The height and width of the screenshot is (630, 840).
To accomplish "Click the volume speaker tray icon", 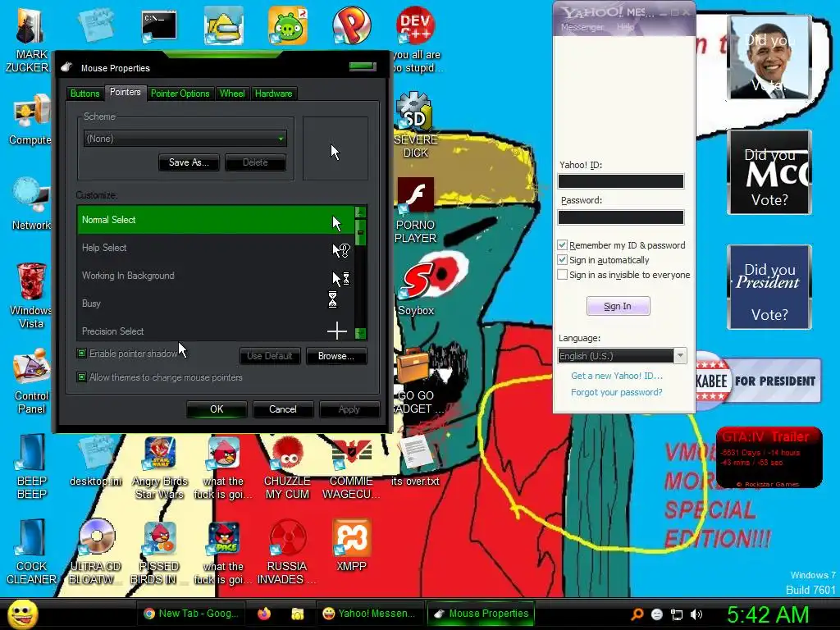I will pos(696,614).
